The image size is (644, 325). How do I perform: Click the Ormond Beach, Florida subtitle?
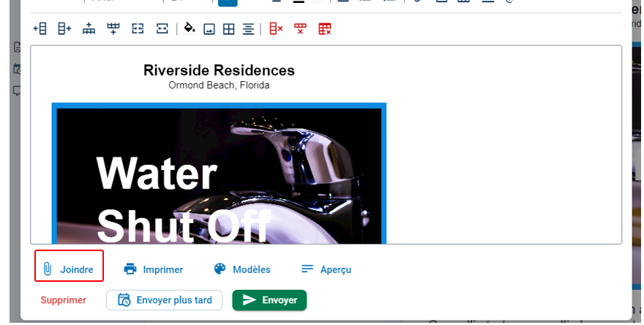(219, 86)
